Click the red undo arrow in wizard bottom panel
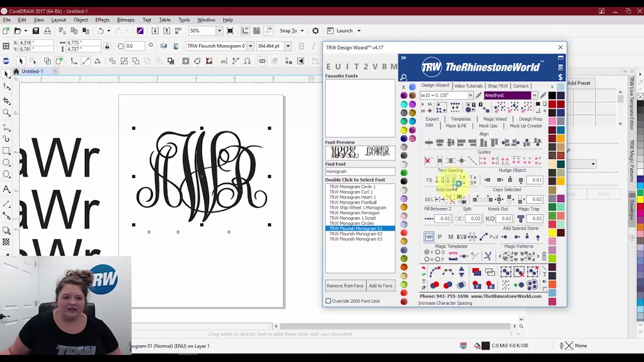 (424, 269)
